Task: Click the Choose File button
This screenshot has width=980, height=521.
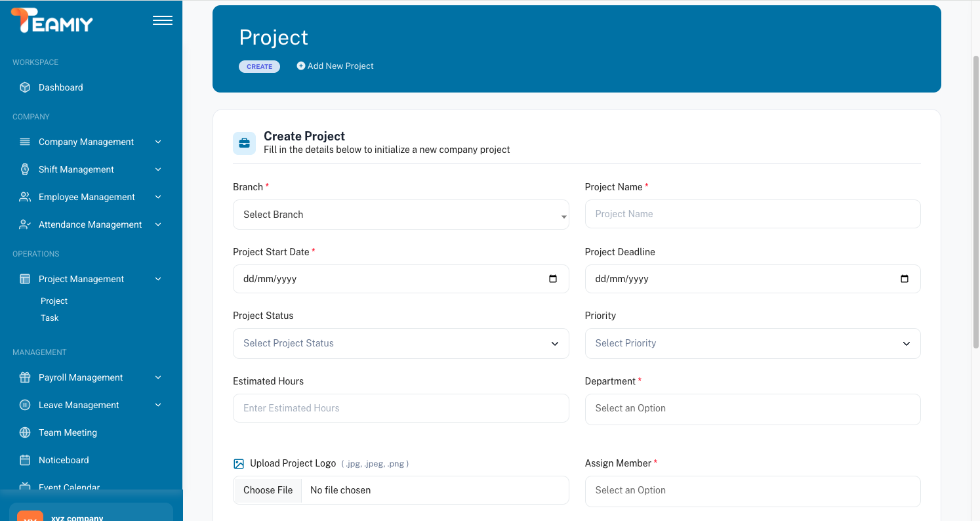Action: click(x=268, y=490)
